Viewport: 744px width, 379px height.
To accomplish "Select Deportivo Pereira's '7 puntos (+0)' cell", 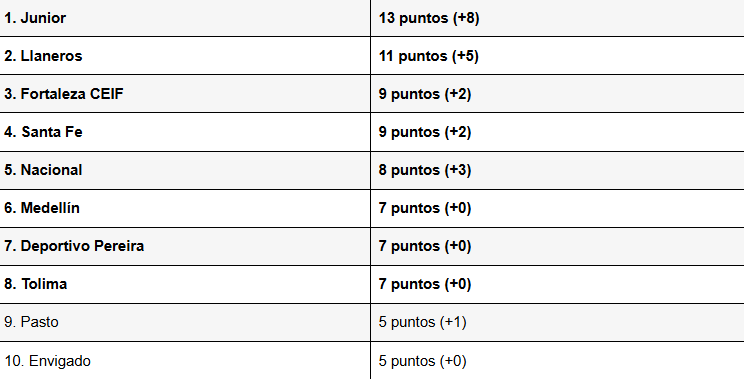I will tap(558, 246).
